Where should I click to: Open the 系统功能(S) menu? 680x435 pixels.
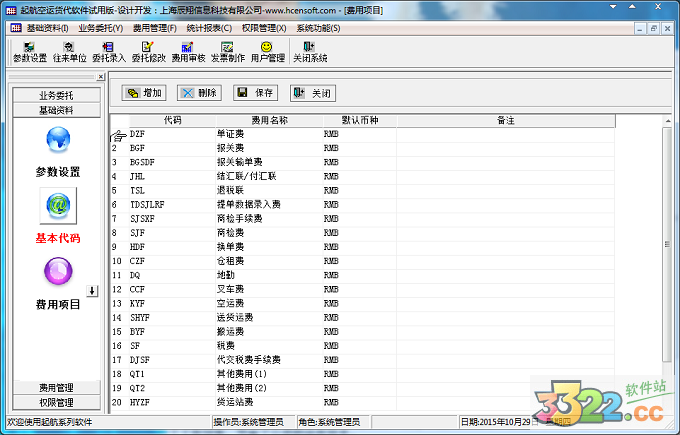(318, 28)
